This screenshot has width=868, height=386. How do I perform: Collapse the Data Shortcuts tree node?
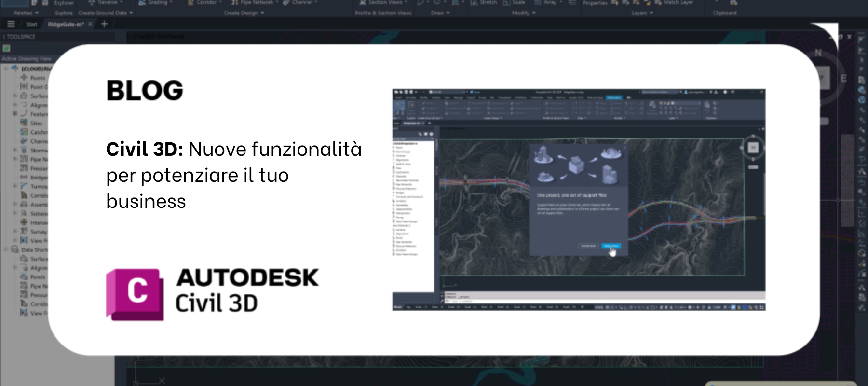click(6, 249)
